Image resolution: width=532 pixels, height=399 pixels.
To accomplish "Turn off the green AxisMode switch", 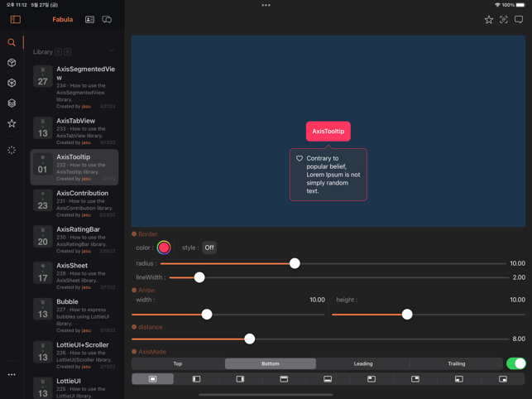I will coord(515,363).
